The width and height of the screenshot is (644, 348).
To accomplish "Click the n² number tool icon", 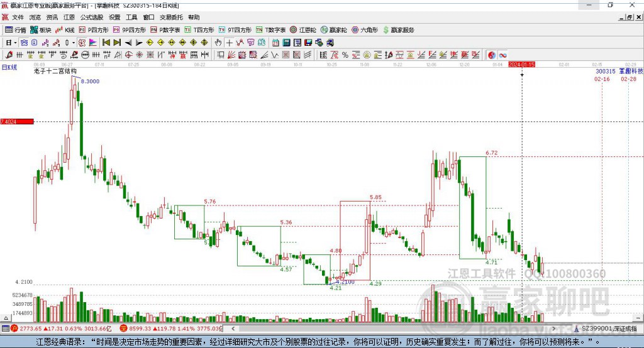I will click(x=107, y=55).
